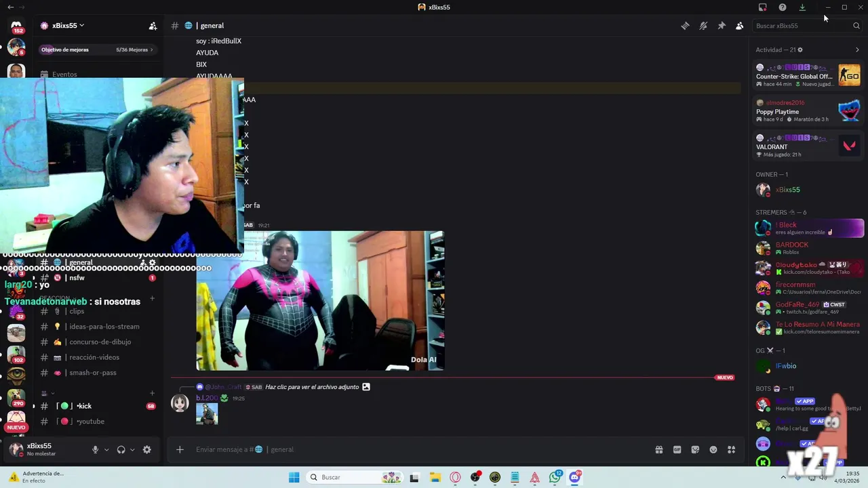Add channel with plus above kick channel
The image size is (868, 488).
[x=152, y=393]
